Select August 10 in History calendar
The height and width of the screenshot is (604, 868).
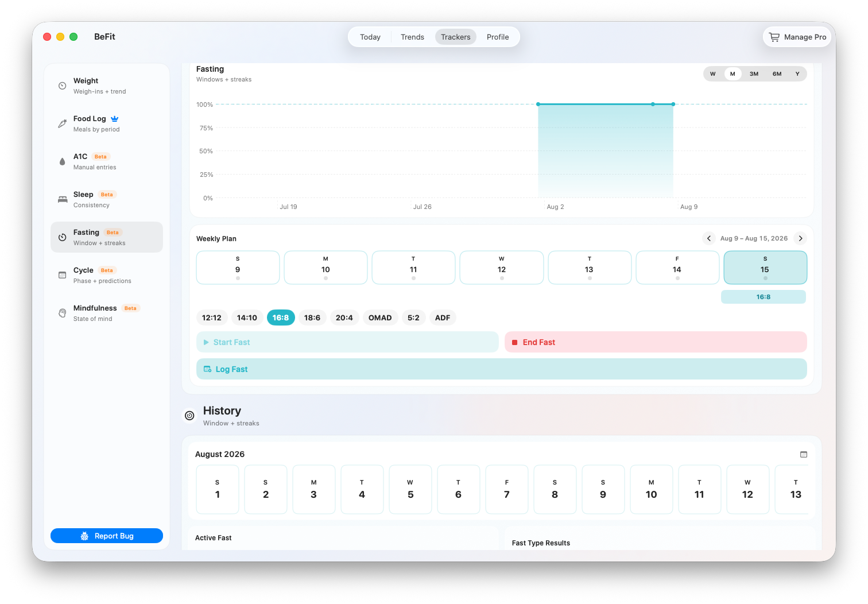coord(652,489)
